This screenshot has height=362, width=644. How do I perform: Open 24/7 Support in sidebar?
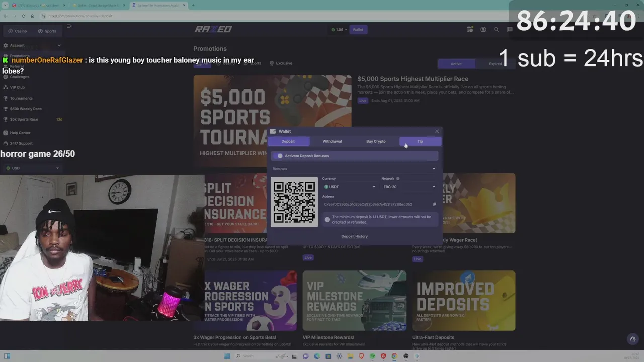[21, 143]
